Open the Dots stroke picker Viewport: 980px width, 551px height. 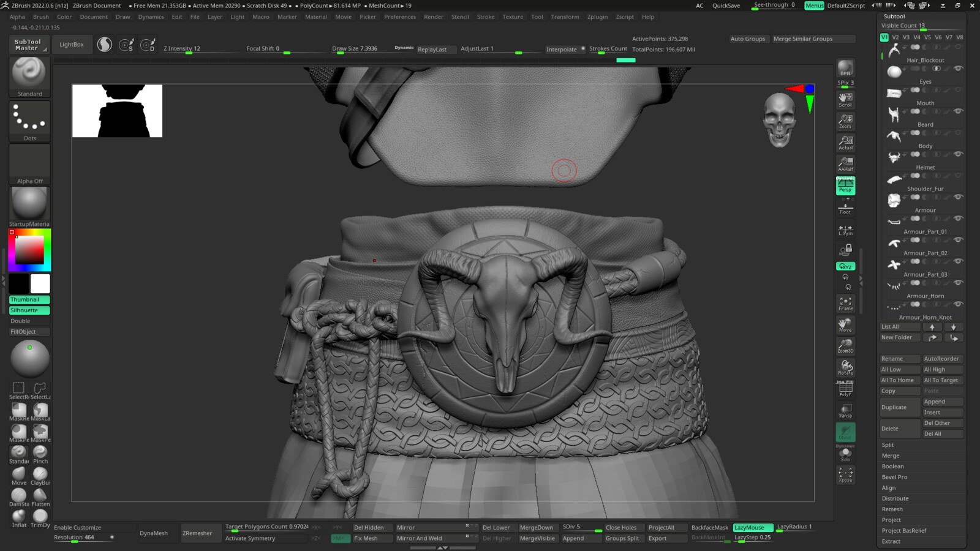tap(29, 121)
